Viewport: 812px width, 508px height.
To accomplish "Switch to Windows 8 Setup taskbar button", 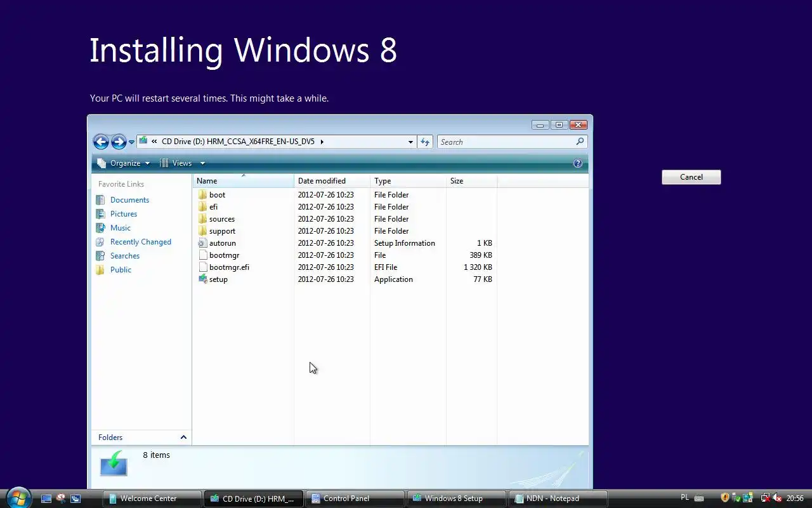I will click(x=457, y=498).
